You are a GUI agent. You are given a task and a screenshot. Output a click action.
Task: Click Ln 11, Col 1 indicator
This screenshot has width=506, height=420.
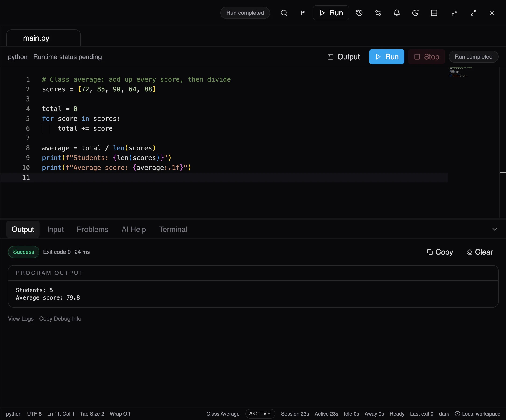(x=61, y=414)
